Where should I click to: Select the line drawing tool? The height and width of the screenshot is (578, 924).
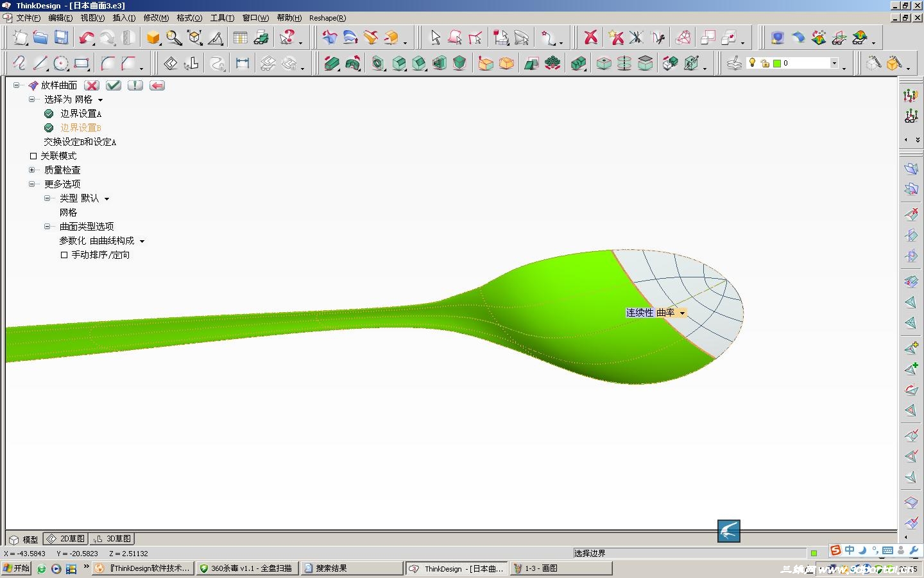tap(40, 64)
